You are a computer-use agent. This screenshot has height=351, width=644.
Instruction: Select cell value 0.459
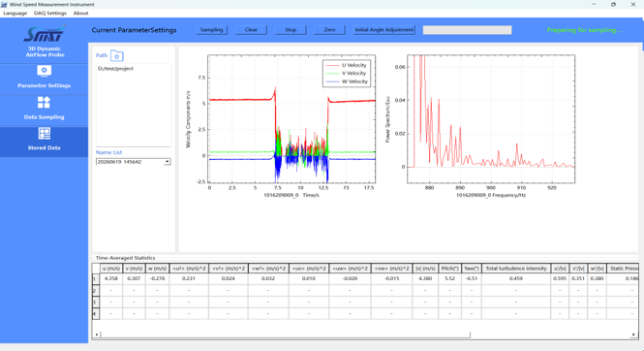[x=516, y=278]
